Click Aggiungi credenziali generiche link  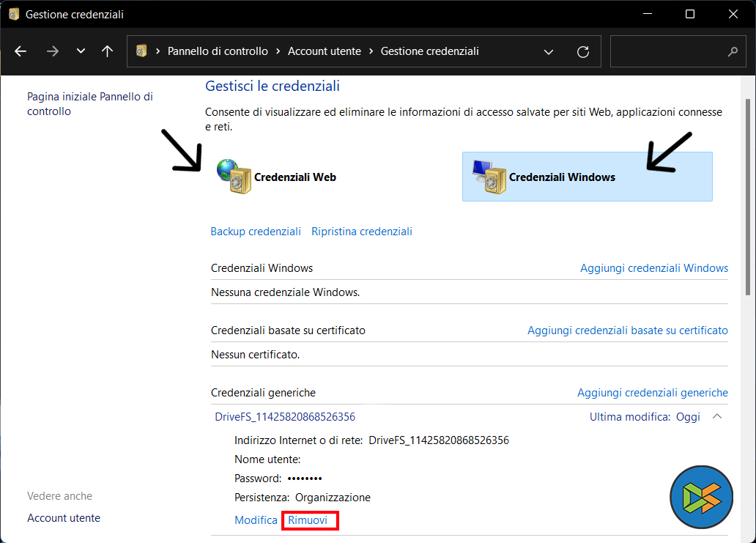point(652,393)
